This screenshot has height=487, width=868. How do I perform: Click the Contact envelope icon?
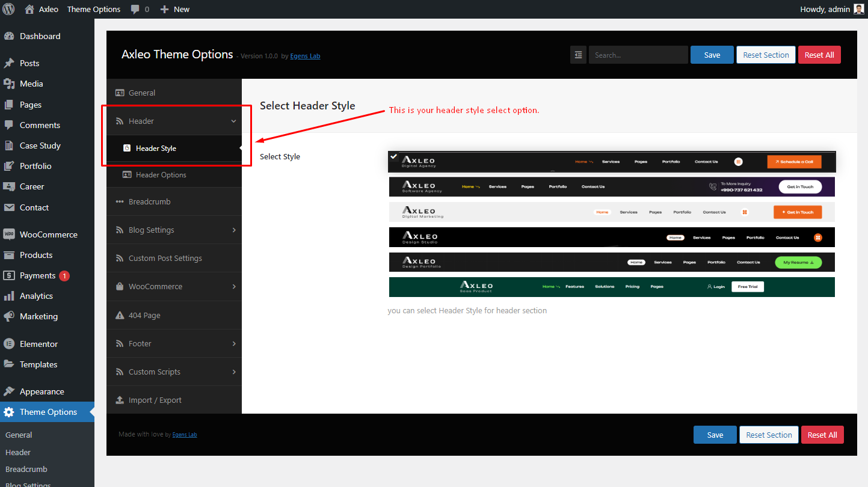coord(9,207)
